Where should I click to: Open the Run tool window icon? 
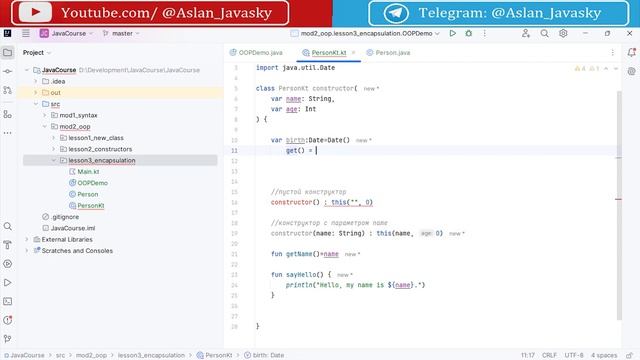(8, 282)
